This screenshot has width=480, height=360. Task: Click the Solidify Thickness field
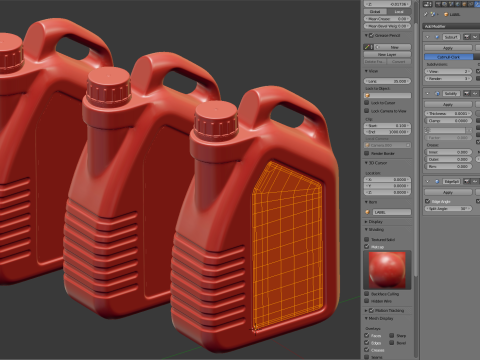point(448,113)
